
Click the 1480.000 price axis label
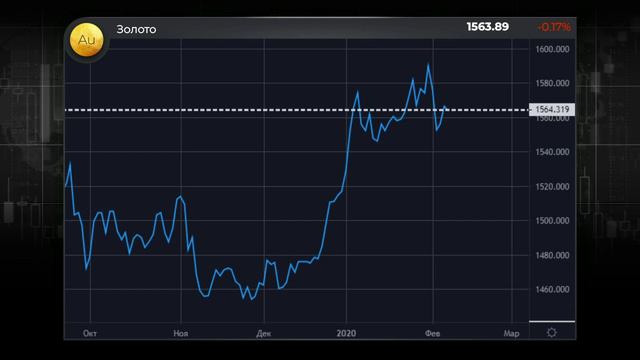(x=552, y=255)
